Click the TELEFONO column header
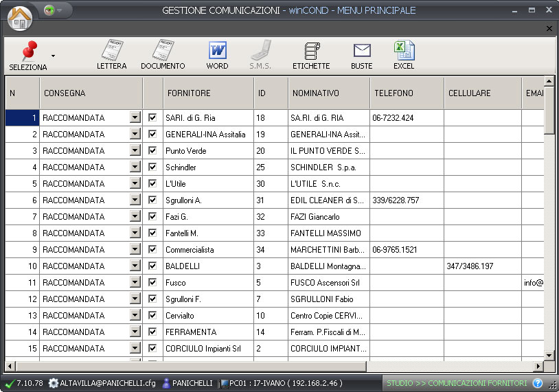 coord(407,93)
